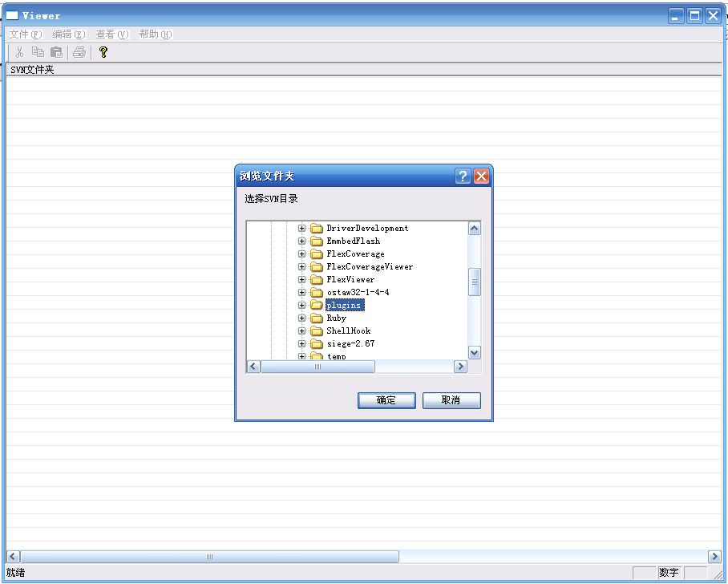The width and height of the screenshot is (728, 584).
Task: Click the folder tree's scroll right arrow
Action: coord(460,367)
